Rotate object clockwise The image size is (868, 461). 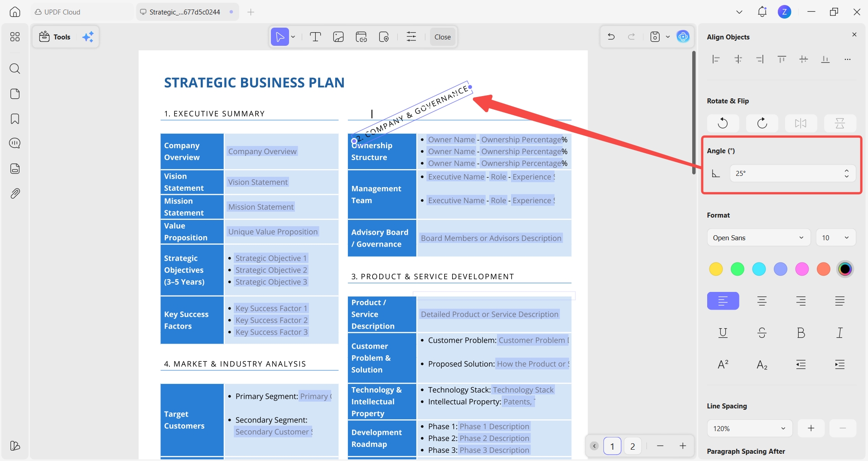tap(762, 123)
